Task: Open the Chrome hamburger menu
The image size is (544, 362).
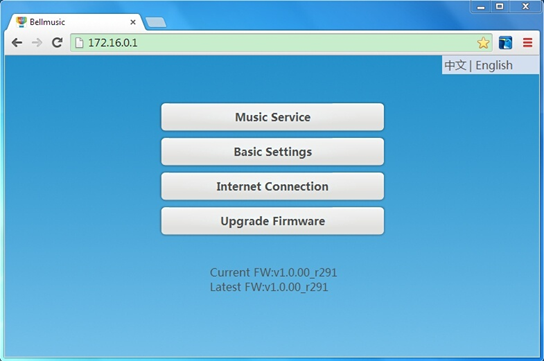Action: [528, 43]
